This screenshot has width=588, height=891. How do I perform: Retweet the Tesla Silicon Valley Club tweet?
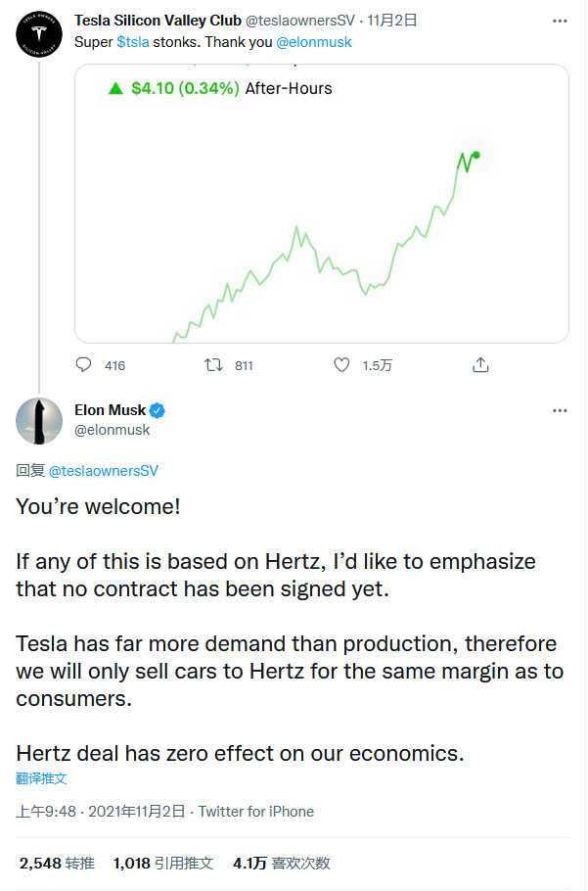coord(213,365)
